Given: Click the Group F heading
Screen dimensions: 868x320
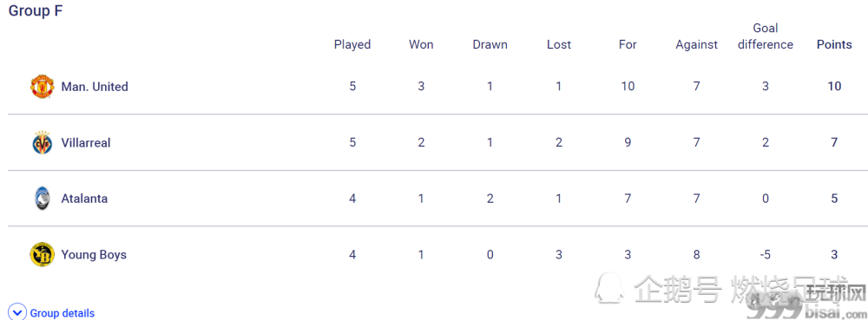Looking at the screenshot, I should (x=36, y=10).
